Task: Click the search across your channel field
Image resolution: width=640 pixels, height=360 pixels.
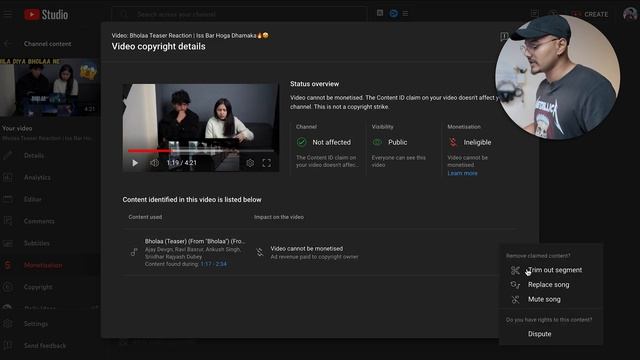Action: pyautogui.click(x=239, y=14)
